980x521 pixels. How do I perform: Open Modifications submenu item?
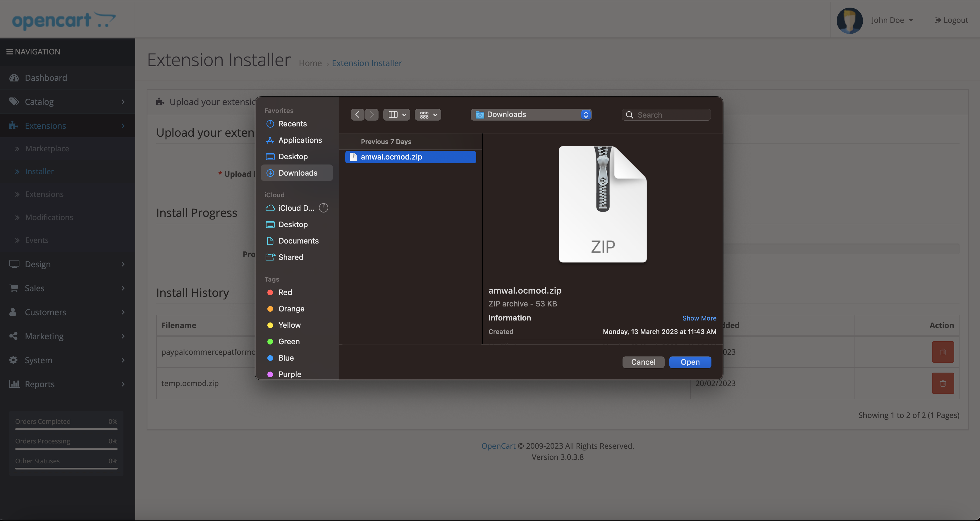click(67, 217)
